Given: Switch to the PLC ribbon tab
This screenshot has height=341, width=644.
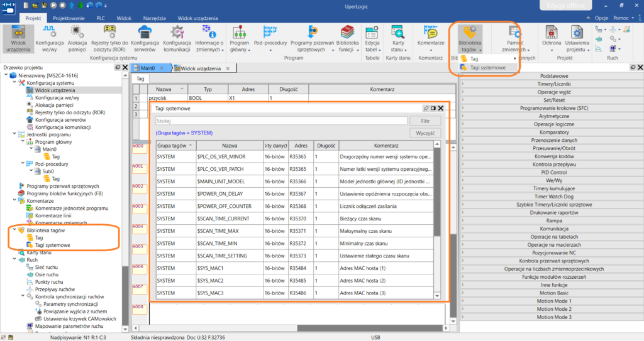Looking at the screenshot, I should point(101,18).
